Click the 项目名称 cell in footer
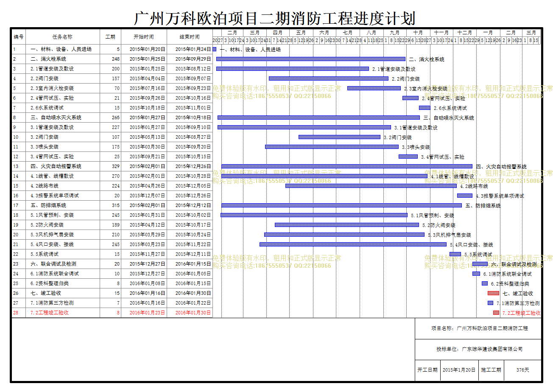Image resolution: width=553 pixels, height=392 pixels. point(478,328)
